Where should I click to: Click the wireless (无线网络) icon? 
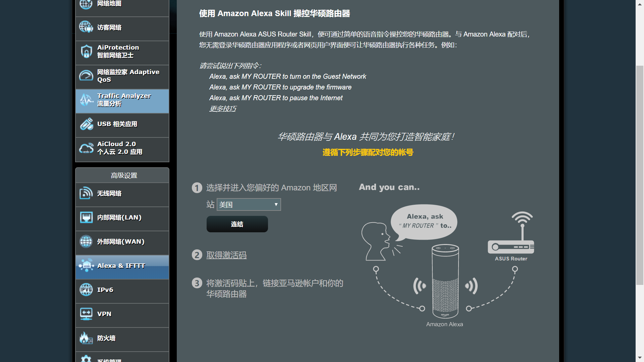pos(86,193)
